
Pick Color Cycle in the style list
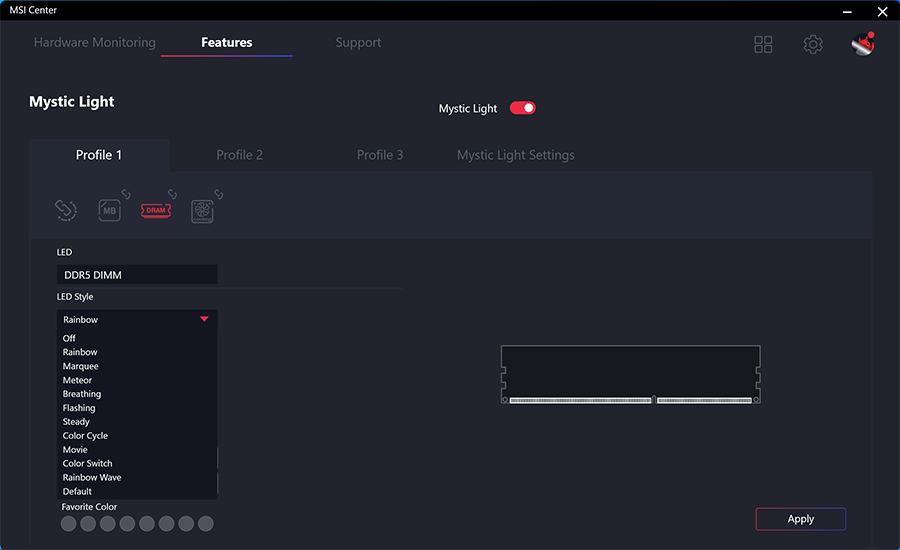[85, 436]
